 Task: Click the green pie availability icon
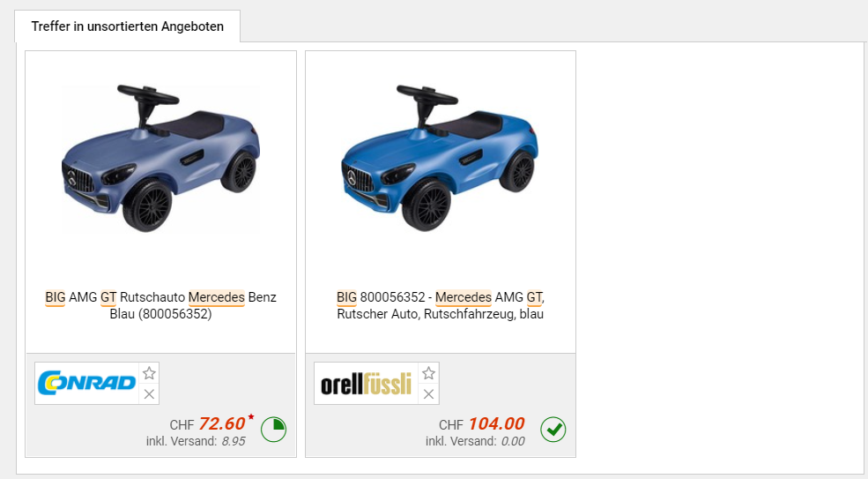pos(273,430)
